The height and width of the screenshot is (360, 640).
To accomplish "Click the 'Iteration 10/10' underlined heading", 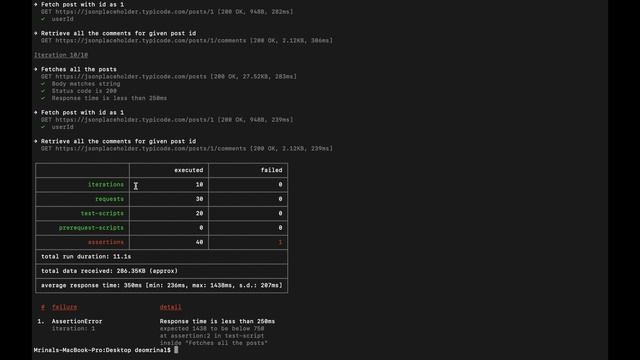I will [x=61, y=55].
